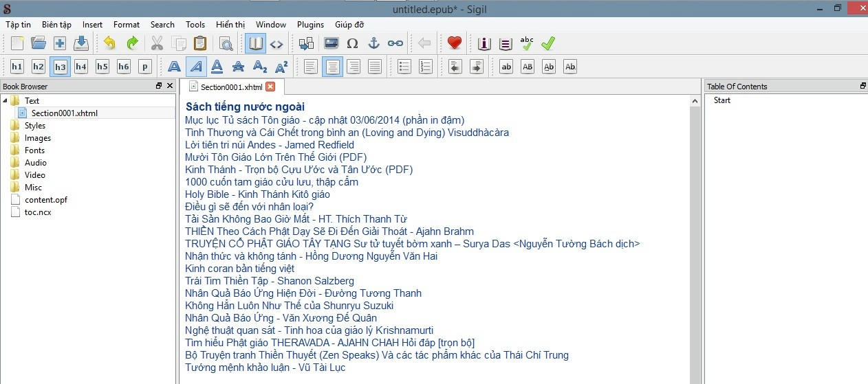Select toc.ncx in Book Browser
Screen dimensions: 868x384
click(37, 212)
